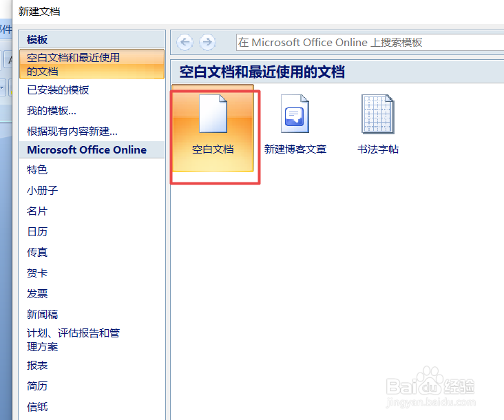Click the forward navigation arrow icon
Viewport: 504px width, 420px height.
pos(207,42)
